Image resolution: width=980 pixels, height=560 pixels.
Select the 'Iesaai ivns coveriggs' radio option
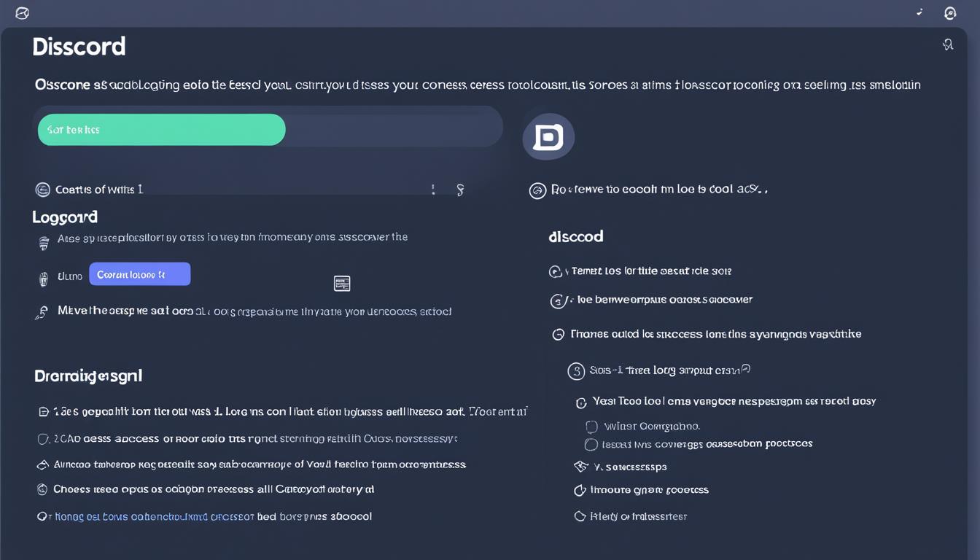point(591,444)
